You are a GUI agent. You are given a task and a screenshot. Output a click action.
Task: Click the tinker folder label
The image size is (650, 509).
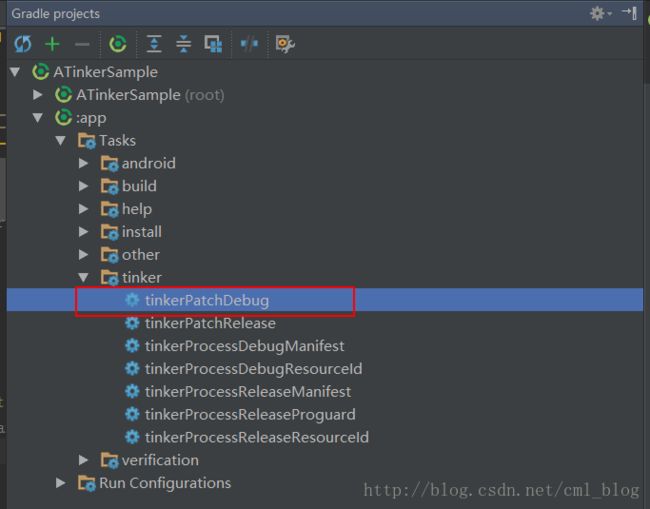pyautogui.click(x=142, y=277)
